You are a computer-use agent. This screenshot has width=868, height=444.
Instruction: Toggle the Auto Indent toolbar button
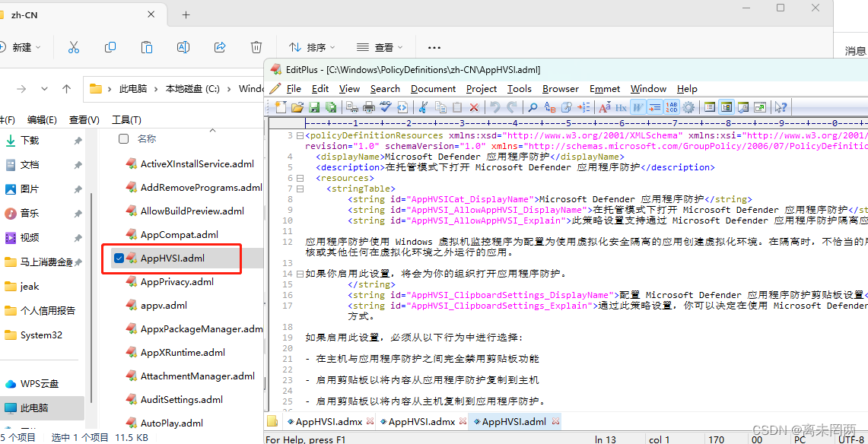pyautogui.click(x=655, y=107)
